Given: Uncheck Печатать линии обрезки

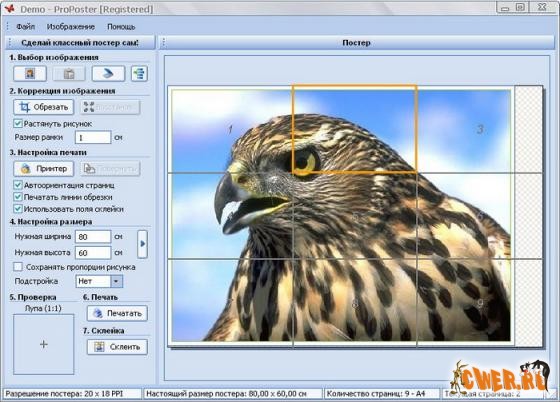Looking at the screenshot, I should 18,197.
